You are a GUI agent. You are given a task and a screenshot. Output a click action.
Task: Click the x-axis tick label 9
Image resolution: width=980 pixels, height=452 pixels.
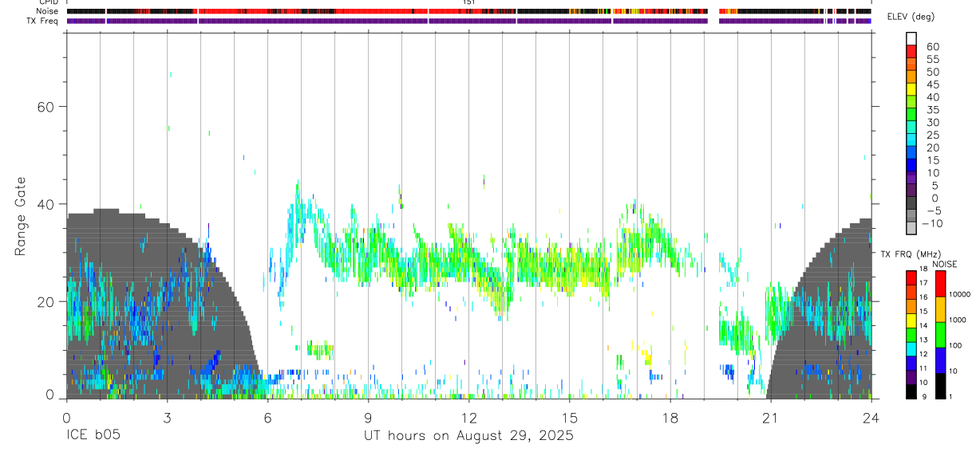click(368, 417)
